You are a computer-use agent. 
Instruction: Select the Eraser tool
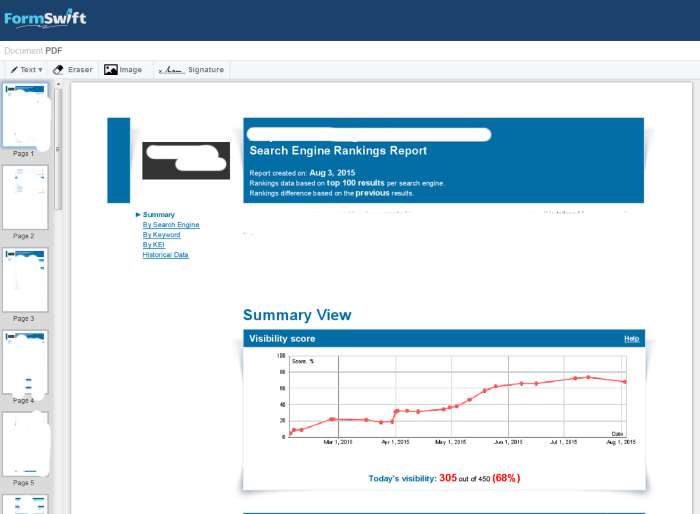(x=73, y=70)
